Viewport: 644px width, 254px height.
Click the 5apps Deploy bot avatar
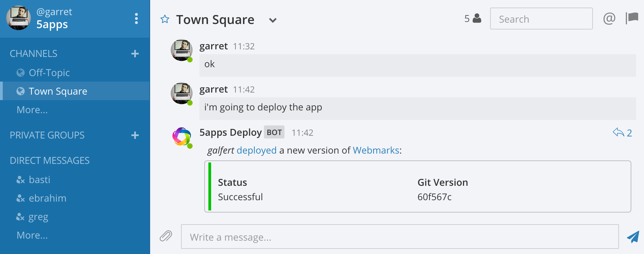tap(182, 136)
